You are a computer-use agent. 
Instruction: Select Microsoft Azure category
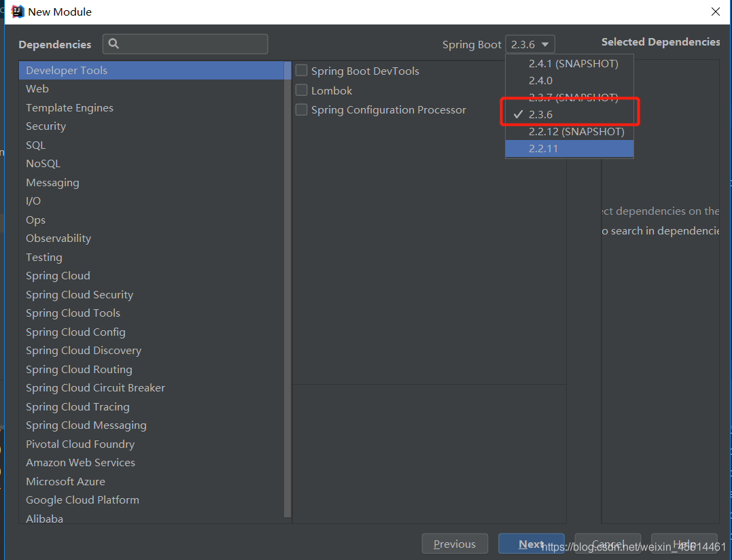pos(152,481)
